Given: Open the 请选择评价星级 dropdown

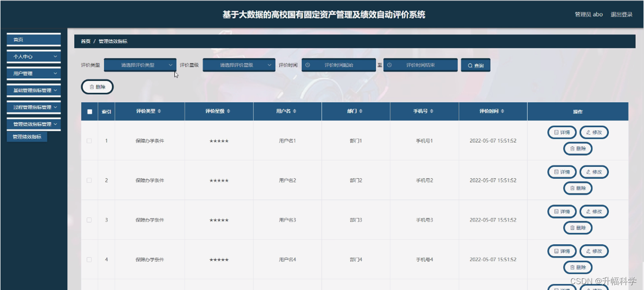Looking at the screenshot, I should (x=240, y=64).
